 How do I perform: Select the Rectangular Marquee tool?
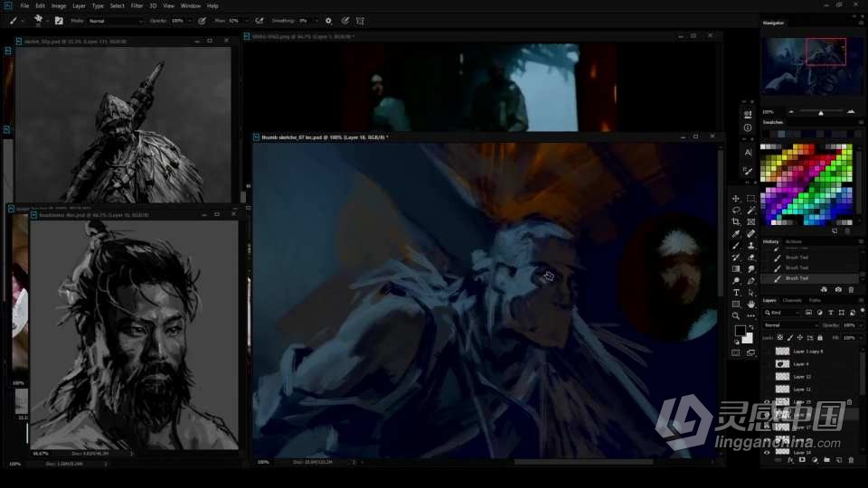click(750, 199)
